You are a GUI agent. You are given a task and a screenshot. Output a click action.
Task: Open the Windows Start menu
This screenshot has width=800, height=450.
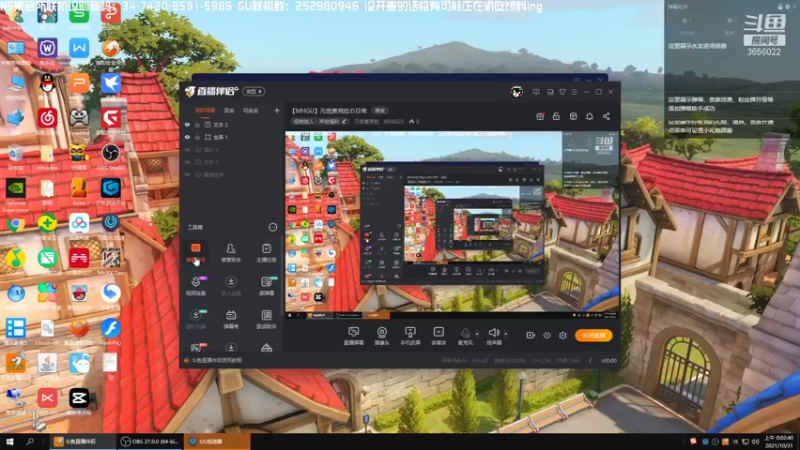point(10,441)
